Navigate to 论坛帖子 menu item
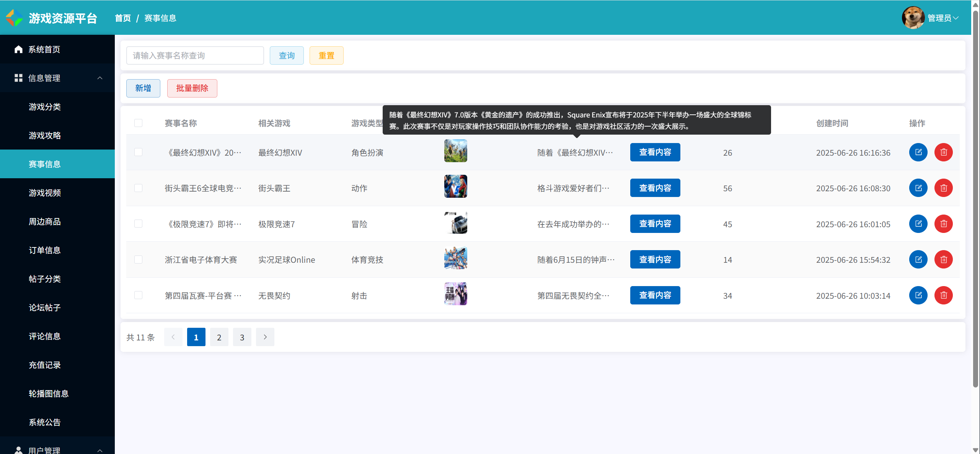This screenshot has width=980, height=454. click(45, 308)
